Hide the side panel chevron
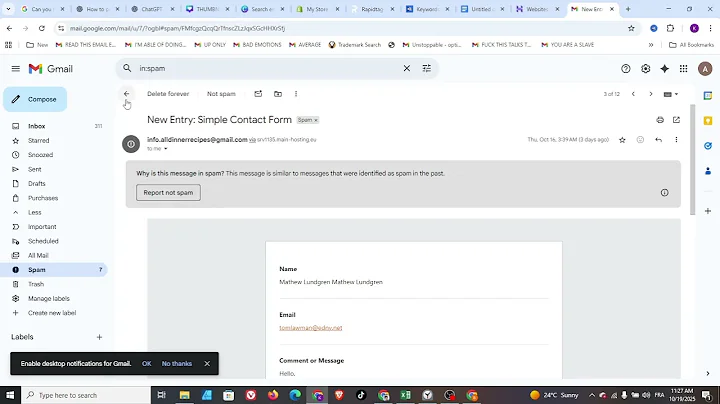This screenshot has height=404, width=720. point(708,373)
